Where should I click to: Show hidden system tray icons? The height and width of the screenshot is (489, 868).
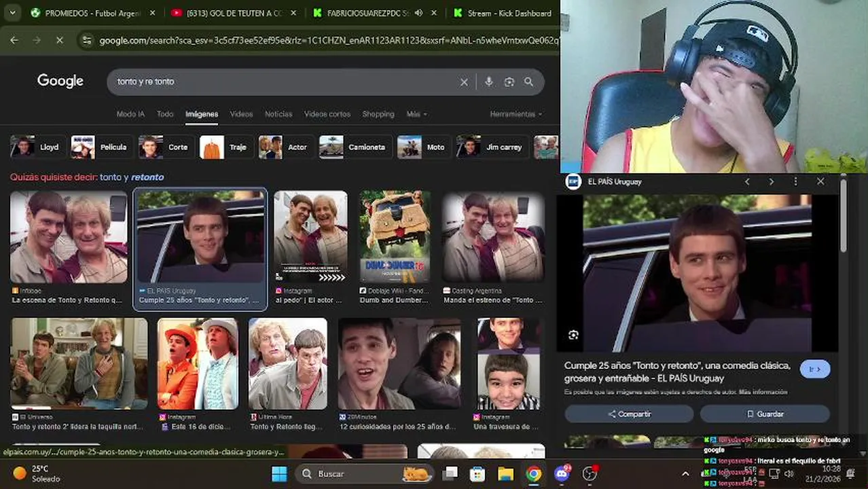(x=685, y=473)
